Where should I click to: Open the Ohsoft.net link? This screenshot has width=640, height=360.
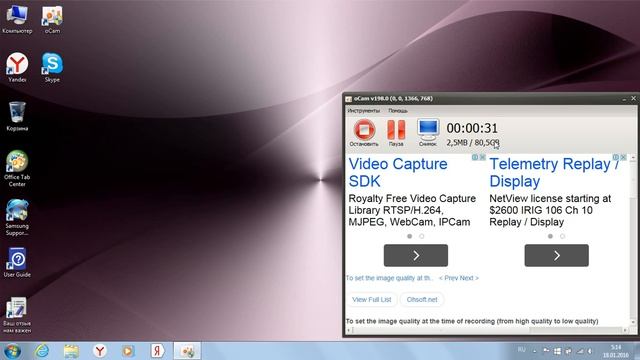(x=422, y=300)
